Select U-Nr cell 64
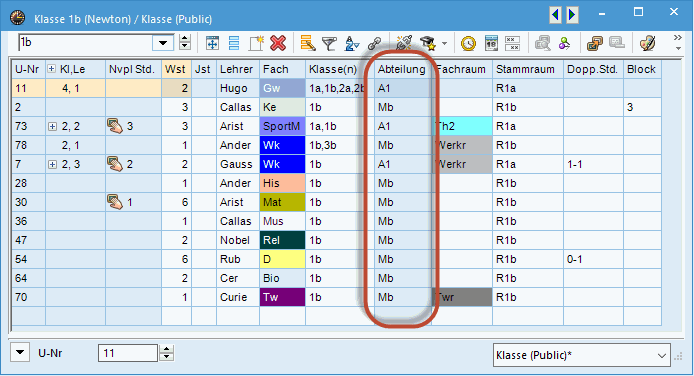This screenshot has width=694, height=376. pyautogui.click(x=28, y=278)
